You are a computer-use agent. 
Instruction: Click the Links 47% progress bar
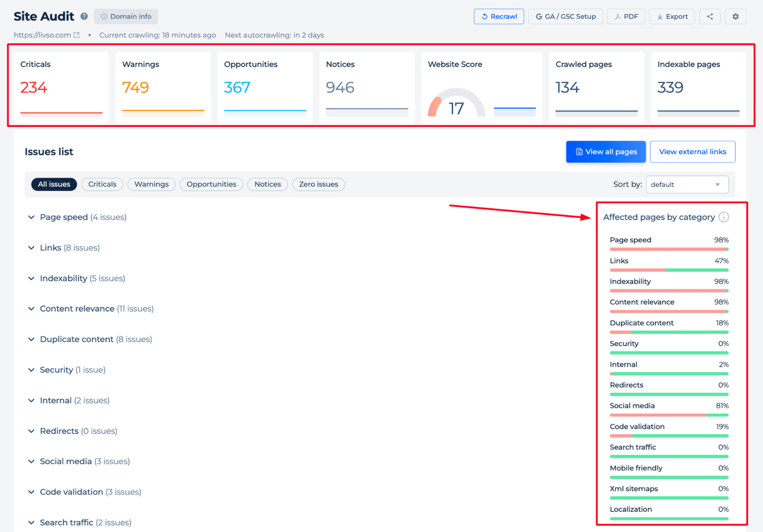point(669,270)
